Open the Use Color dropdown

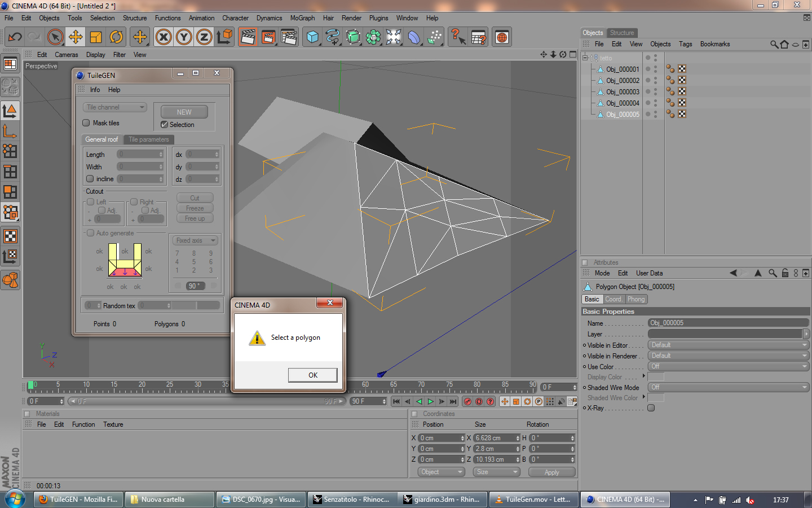(729, 366)
